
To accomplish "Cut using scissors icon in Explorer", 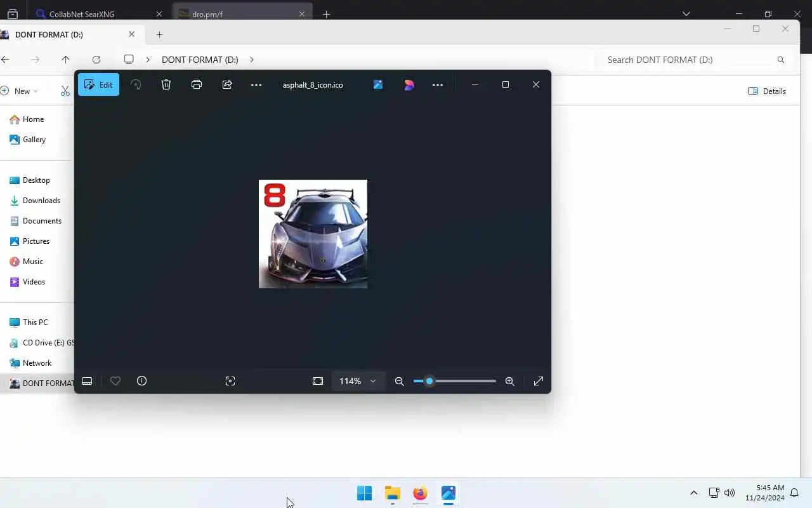I will click(x=65, y=91).
